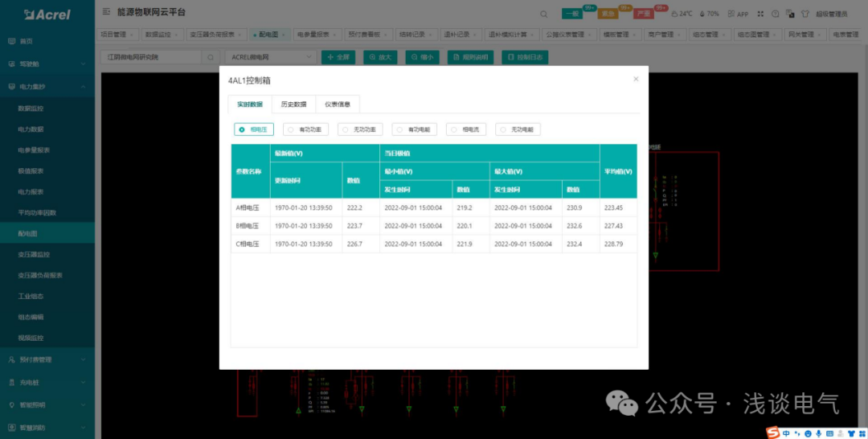868x439 pixels.
Task: Expand the 充电桩 sidebar group
Action: tap(47, 382)
